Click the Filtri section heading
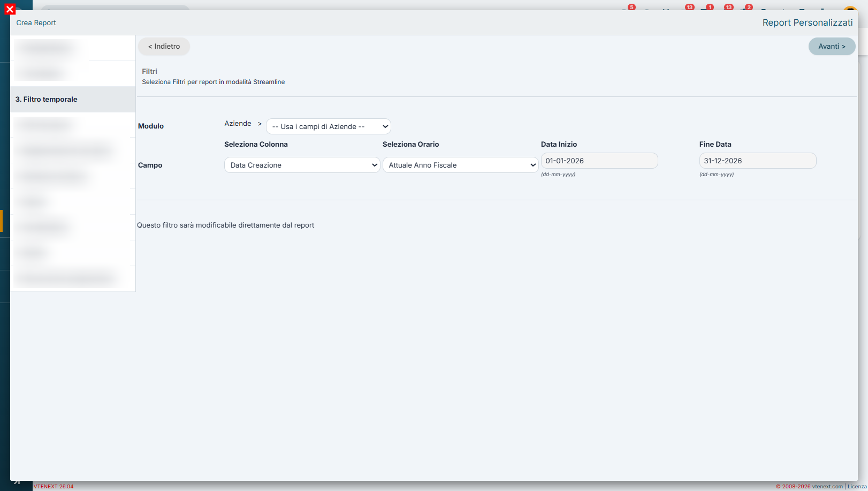Viewport: 868px width, 491px height. (x=149, y=71)
